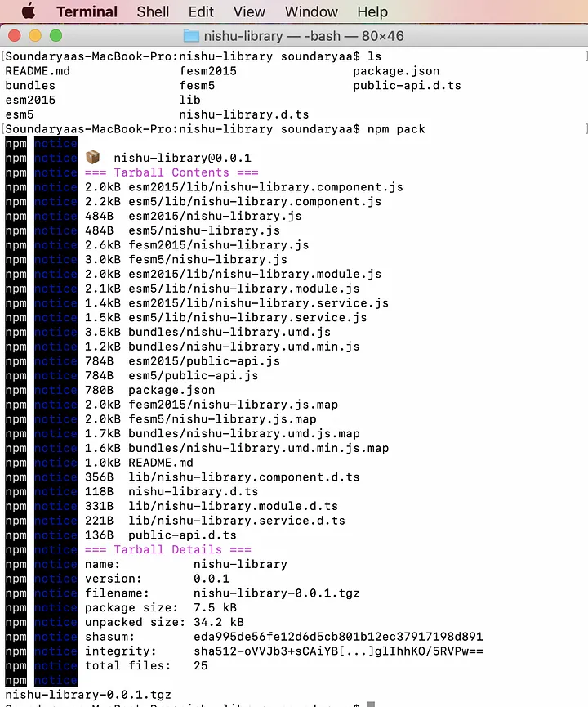
Task: Open the Window menu
Action: tap(311, 11)
